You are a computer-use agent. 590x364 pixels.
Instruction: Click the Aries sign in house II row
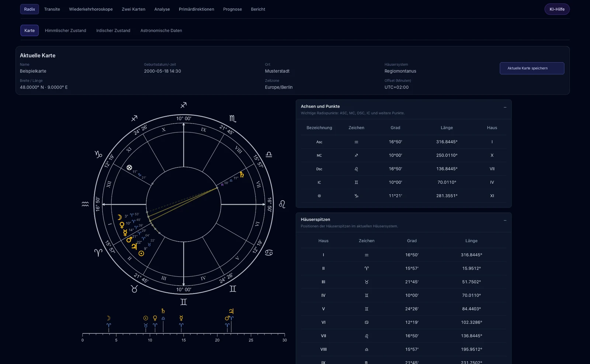point(367,268)
